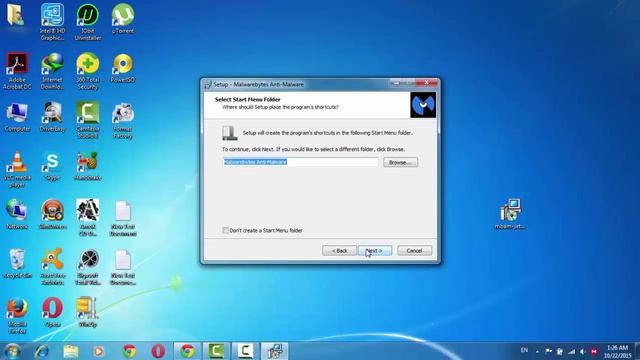Select the Opera desktop shortcut
The height and width of the screenshot is (360, 640).
coord(52,313)
